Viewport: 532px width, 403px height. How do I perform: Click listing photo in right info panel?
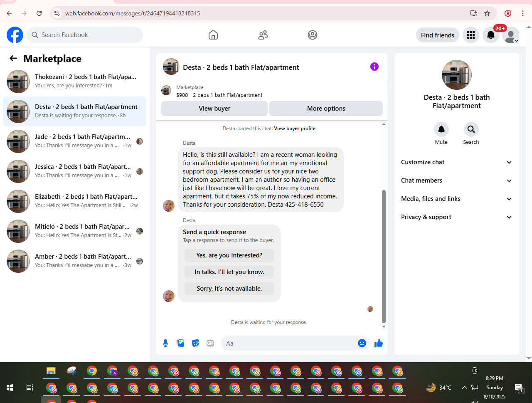(x=457, y=75)
